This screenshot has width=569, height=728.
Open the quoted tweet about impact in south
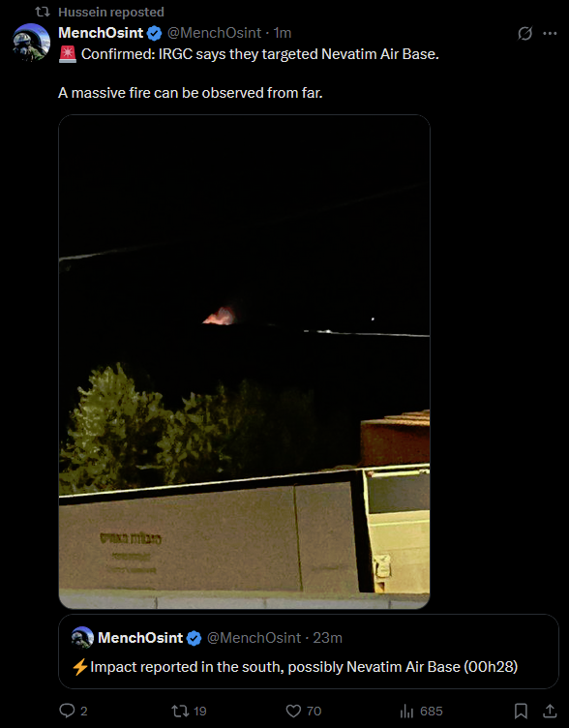[309, 652]
